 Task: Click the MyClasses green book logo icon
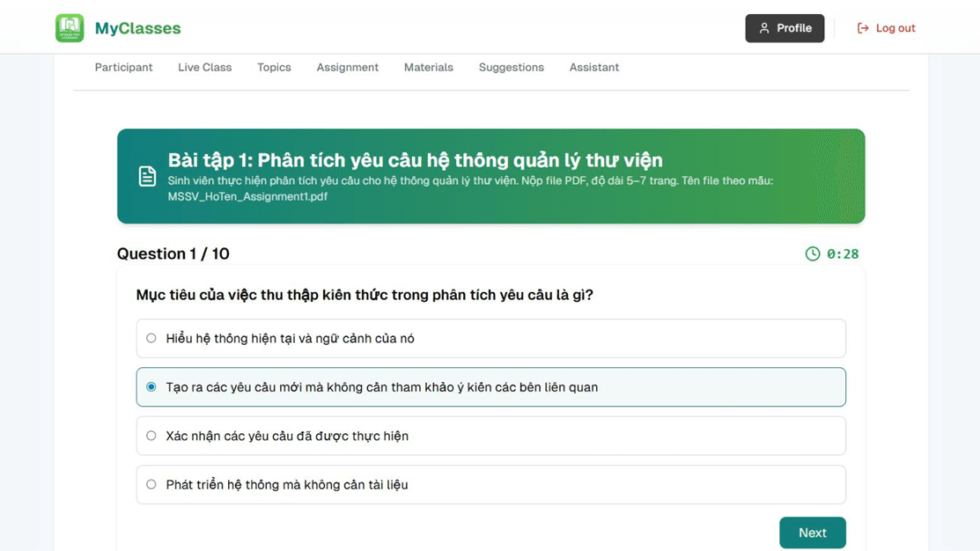coord(70,28)
